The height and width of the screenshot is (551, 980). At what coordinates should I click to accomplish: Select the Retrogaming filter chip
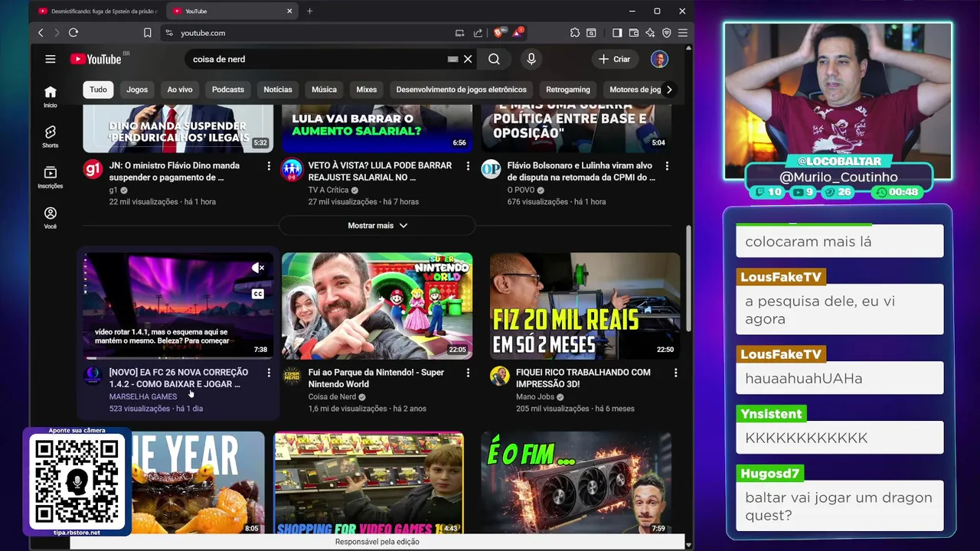568,90
